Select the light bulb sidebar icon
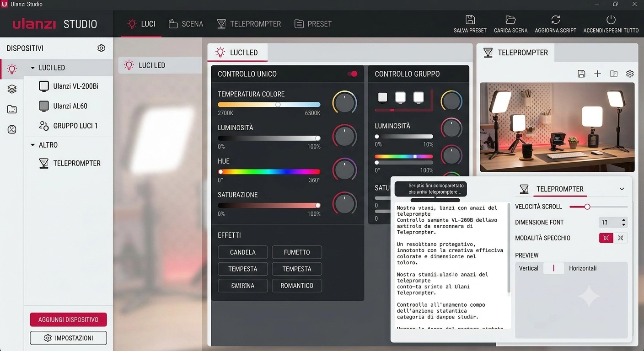The image size is (644, 351). pyautogui.click(x=12, y=69)
